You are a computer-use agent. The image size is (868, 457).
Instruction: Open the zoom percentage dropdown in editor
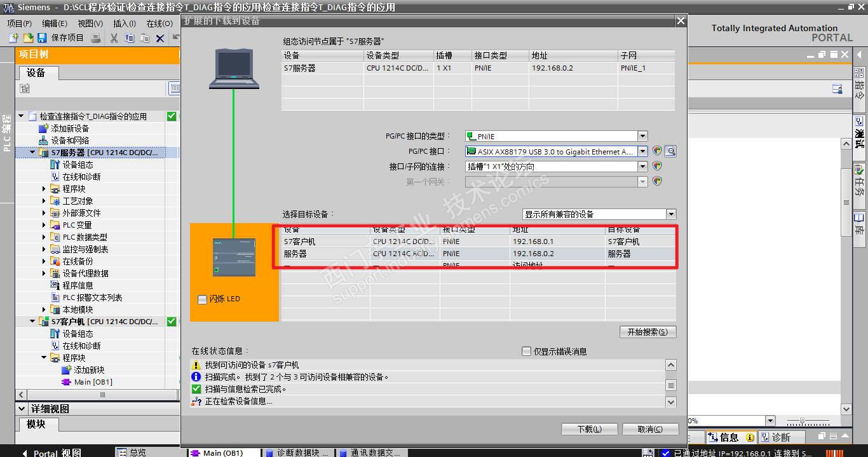tap(770, 421)
